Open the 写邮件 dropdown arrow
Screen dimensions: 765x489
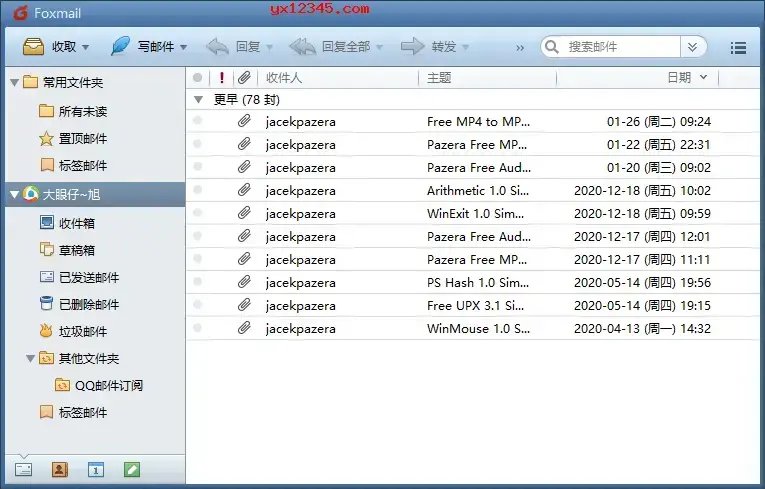(x=183, y=47)
